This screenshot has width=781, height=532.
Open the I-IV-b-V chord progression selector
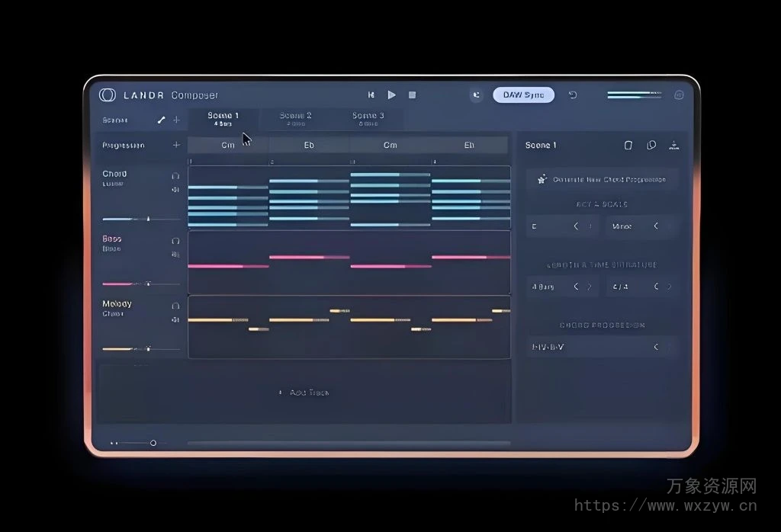pos(602,347)
